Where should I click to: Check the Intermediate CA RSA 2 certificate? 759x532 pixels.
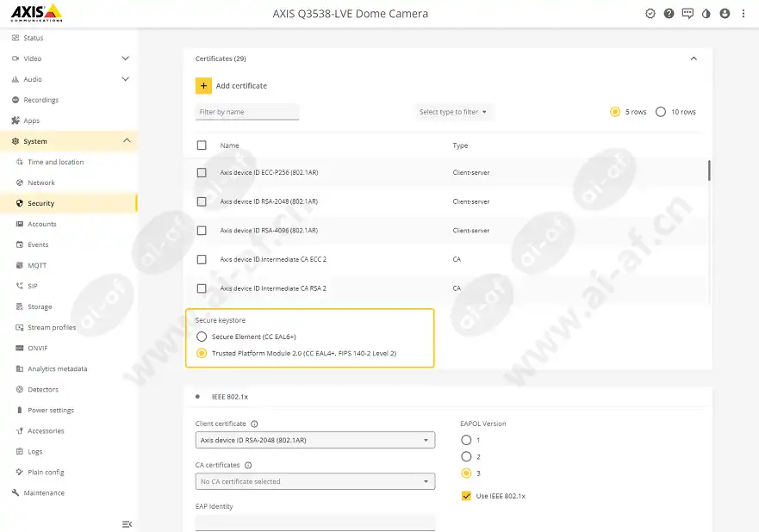point(202,288)
